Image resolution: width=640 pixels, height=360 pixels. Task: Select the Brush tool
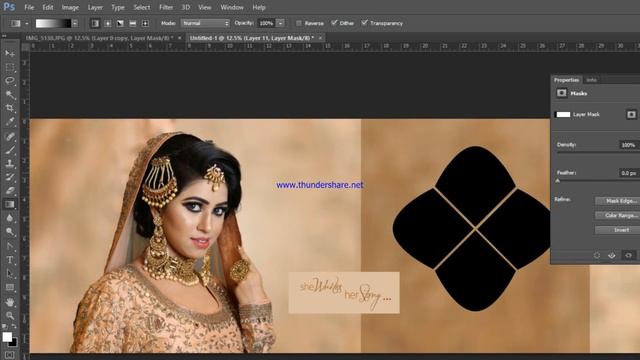[10, 150]
